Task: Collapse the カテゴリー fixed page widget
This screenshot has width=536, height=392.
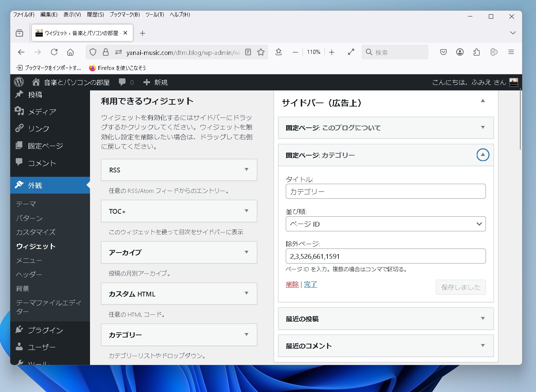Action: click(x=483, y=155)
